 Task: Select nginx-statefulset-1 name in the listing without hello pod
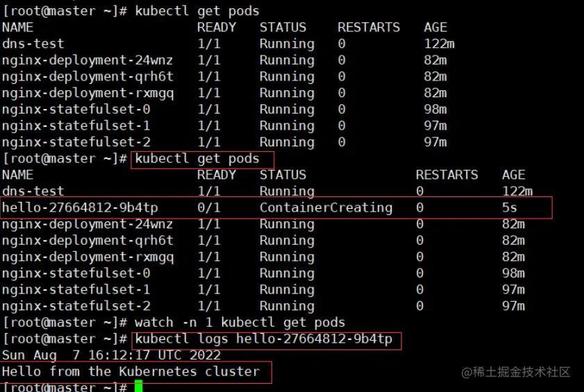76,126
